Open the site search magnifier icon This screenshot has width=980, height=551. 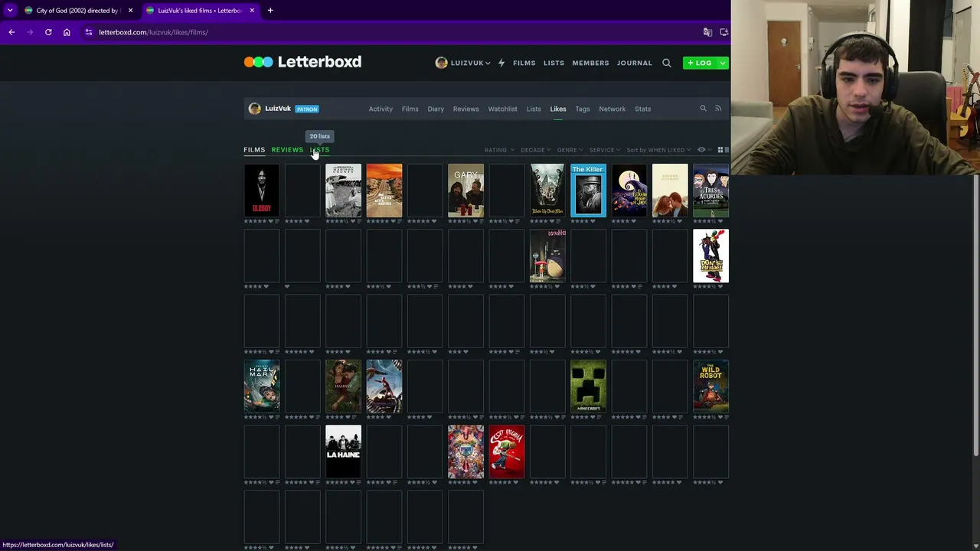pyautogui.click(x=667, y=63)
